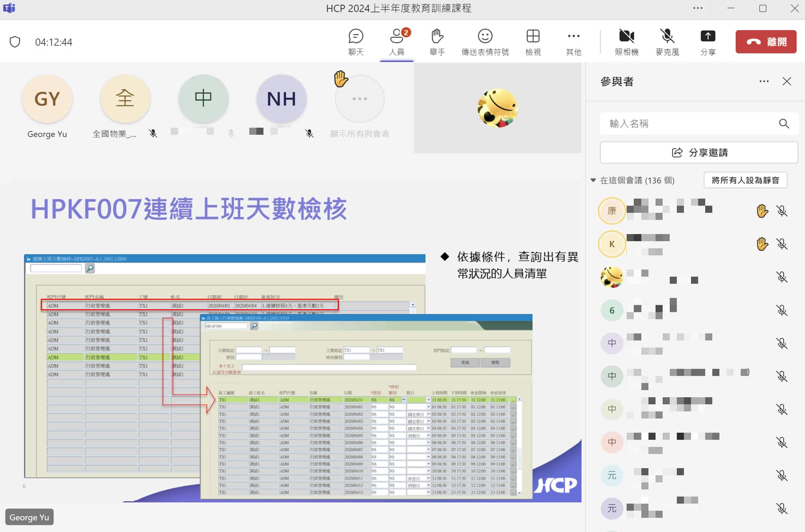
Task: Toggle mute icon for participant 康
Action: 782,211
